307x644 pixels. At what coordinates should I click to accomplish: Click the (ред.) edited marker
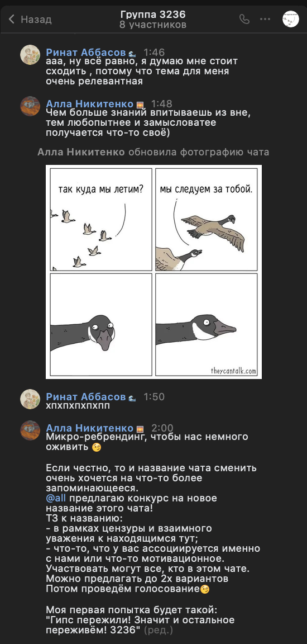point(158,630)
